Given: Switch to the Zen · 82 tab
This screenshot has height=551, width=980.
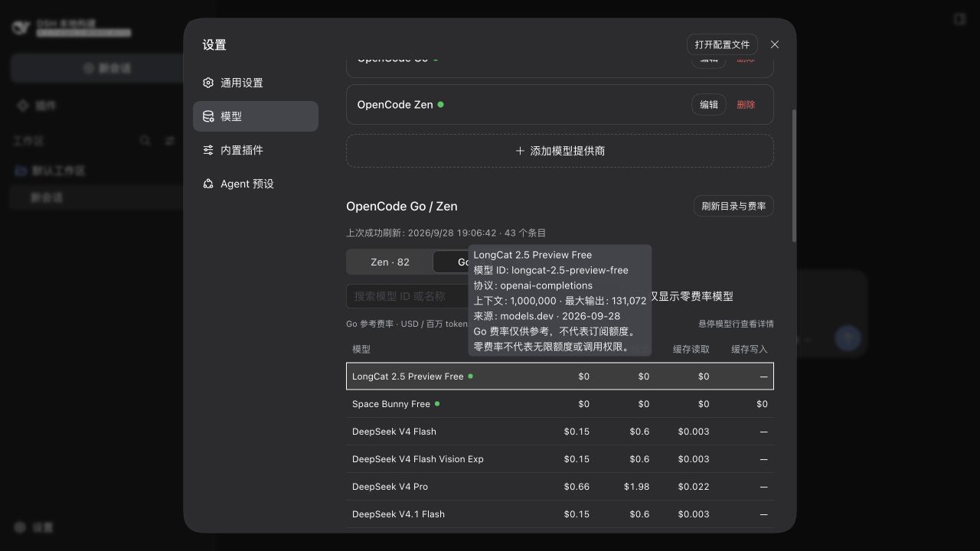Looking at the screenshot, I should tap(390, 262).
